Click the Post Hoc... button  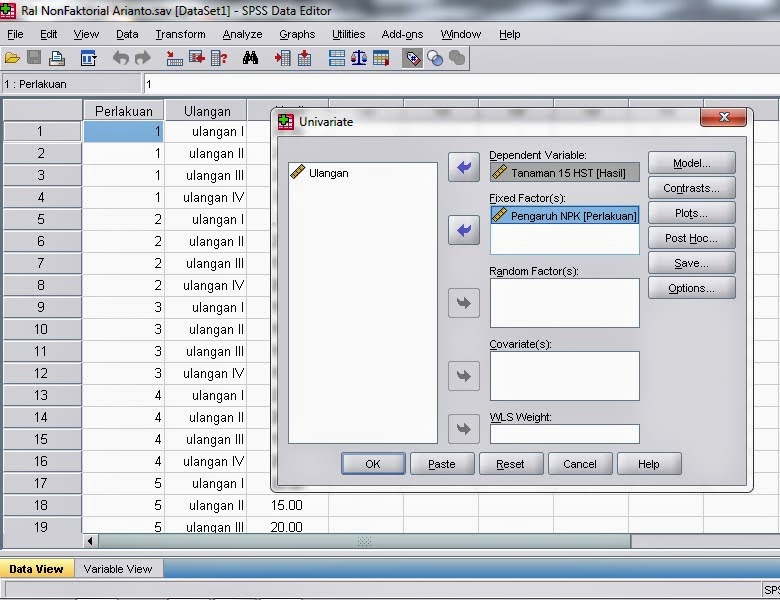pyautogui.click(x=691, y=238)
